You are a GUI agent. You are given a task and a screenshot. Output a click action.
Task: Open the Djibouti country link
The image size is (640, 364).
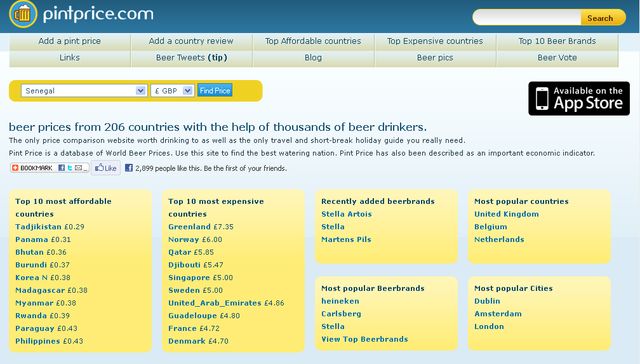click(184, 265)
